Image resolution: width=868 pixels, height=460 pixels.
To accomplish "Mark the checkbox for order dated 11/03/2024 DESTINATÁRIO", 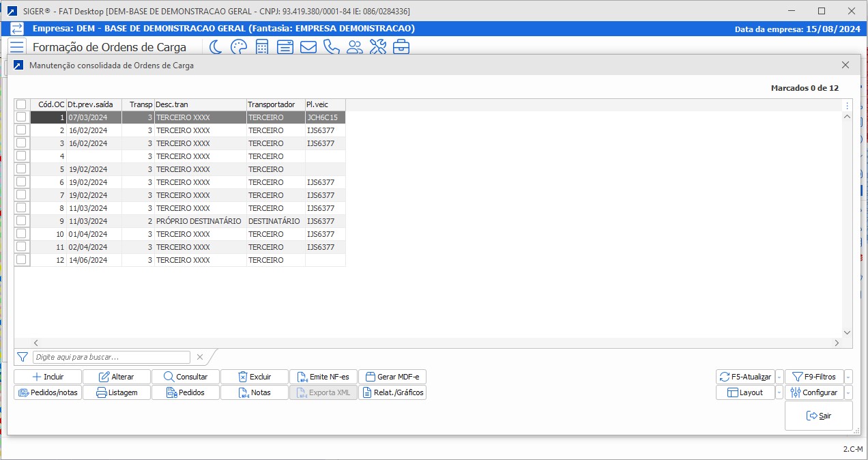I will 21,221.
